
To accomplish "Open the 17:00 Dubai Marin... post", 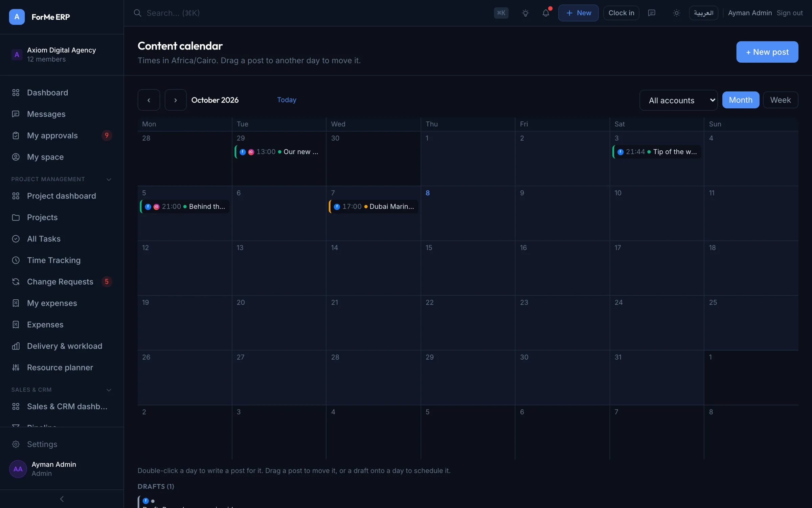I will (373, 206).
